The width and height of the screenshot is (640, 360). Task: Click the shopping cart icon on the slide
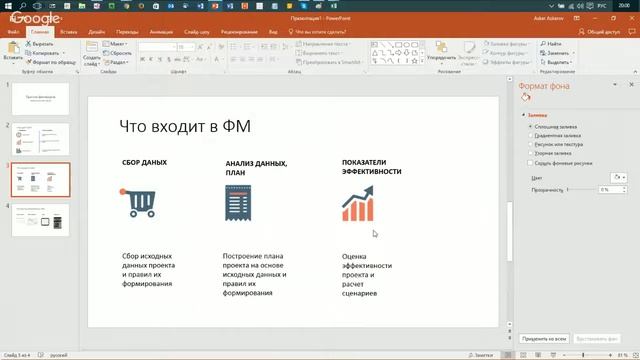click(138, 203)
